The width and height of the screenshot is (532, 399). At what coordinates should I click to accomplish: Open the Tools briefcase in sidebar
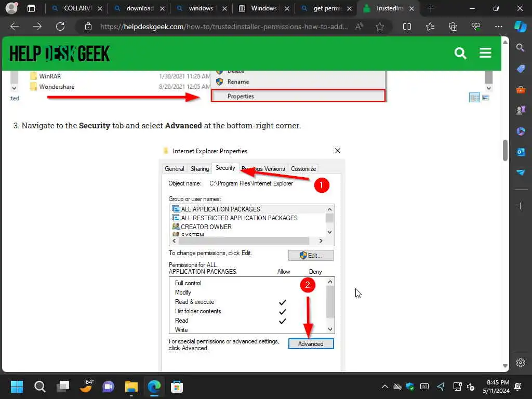tap(521, 90)
